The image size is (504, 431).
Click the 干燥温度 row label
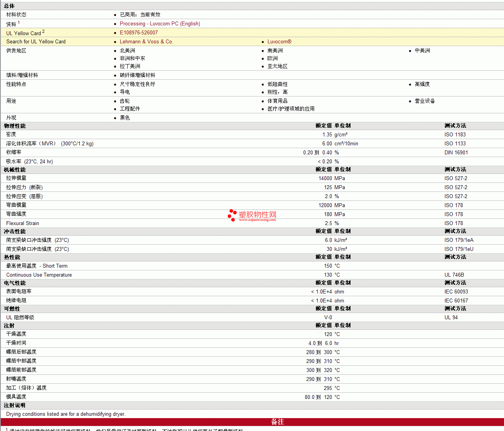click(16, 334)
